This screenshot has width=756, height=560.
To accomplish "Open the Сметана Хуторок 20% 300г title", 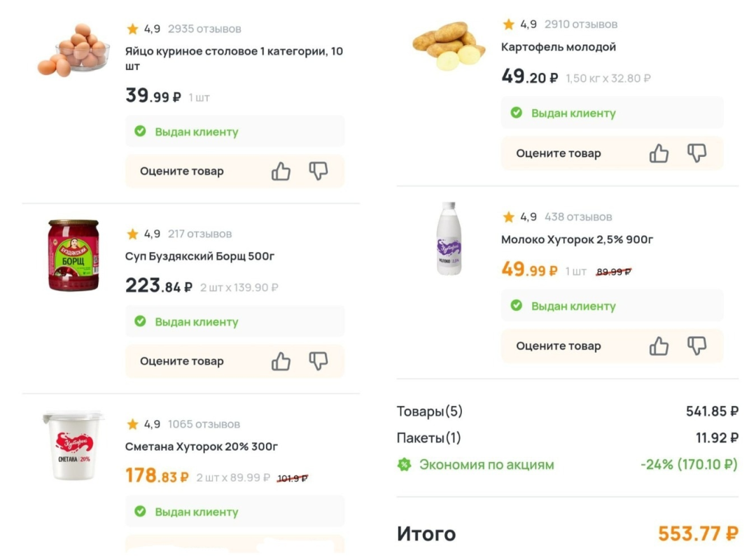I will point(202,447).
